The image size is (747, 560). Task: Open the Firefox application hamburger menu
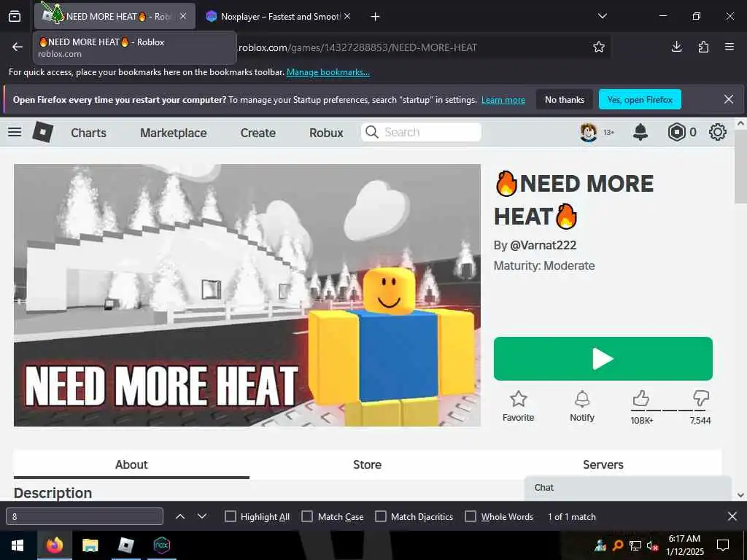tap(729, 47)
